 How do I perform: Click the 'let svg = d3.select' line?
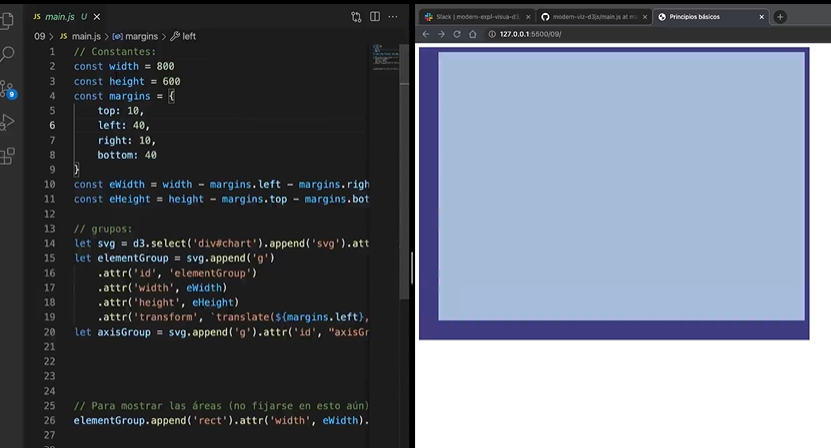pyautogui.click(x=222, y=243)
